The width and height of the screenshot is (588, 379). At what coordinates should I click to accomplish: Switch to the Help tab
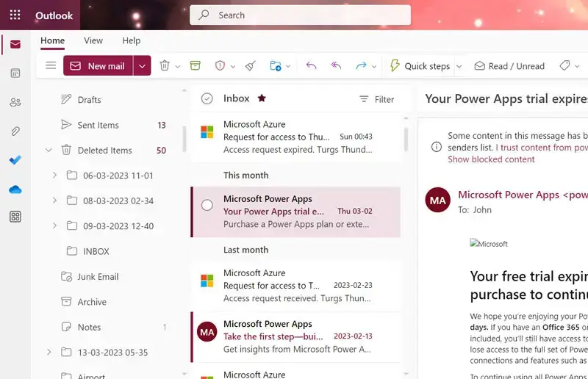[132, 40]
